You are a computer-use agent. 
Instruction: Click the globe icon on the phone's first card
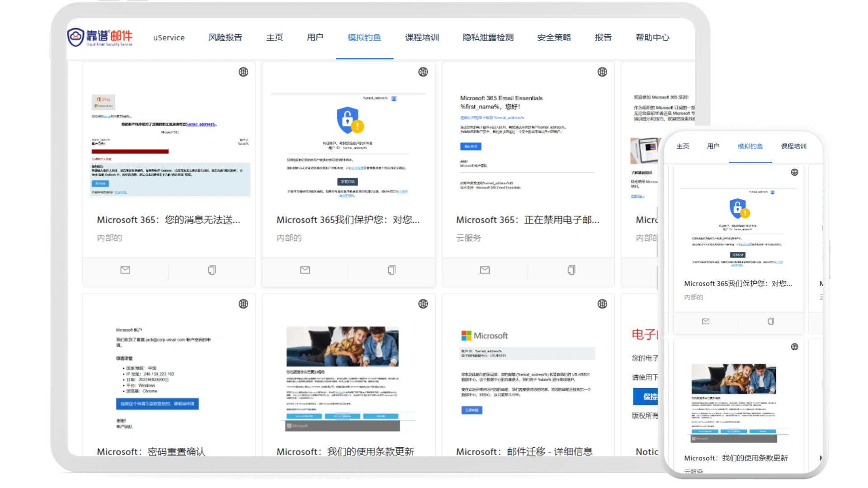[x=794, y=173]
